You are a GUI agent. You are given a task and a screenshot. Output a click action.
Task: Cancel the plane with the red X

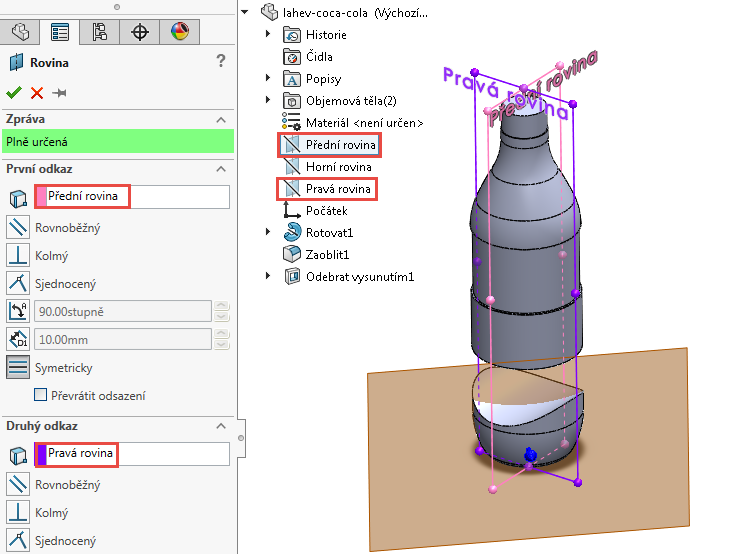pos(37,93)
